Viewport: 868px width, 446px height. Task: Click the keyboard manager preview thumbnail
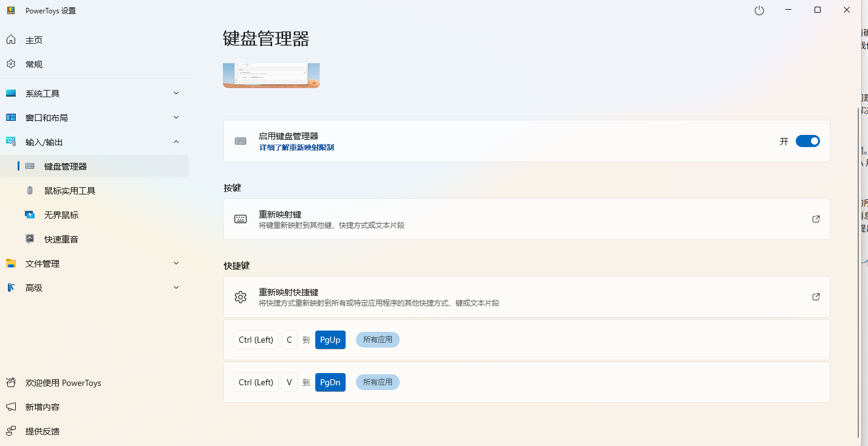tap(272, 75)
